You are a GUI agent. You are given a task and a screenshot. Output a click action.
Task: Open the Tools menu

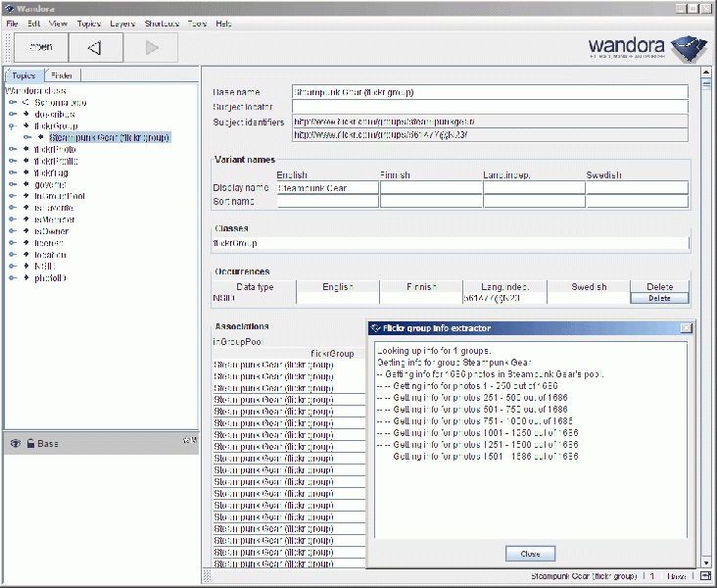[x=198, y=23]
